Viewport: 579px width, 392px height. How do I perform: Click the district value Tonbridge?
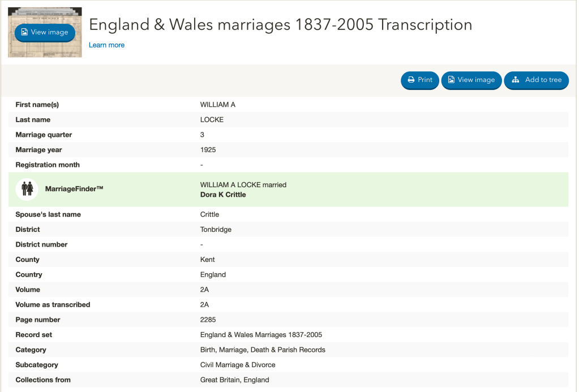[x=216, y=230]
